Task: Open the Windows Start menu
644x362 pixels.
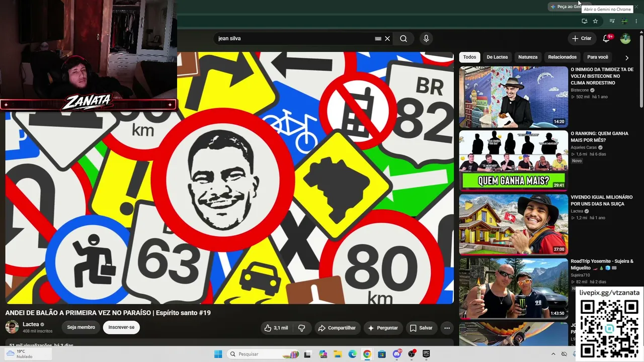Action: 218,354
